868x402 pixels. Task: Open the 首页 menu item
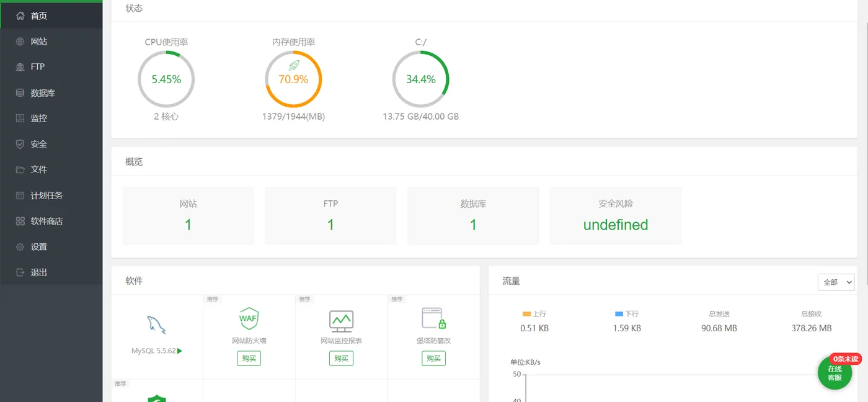(51, 16)
